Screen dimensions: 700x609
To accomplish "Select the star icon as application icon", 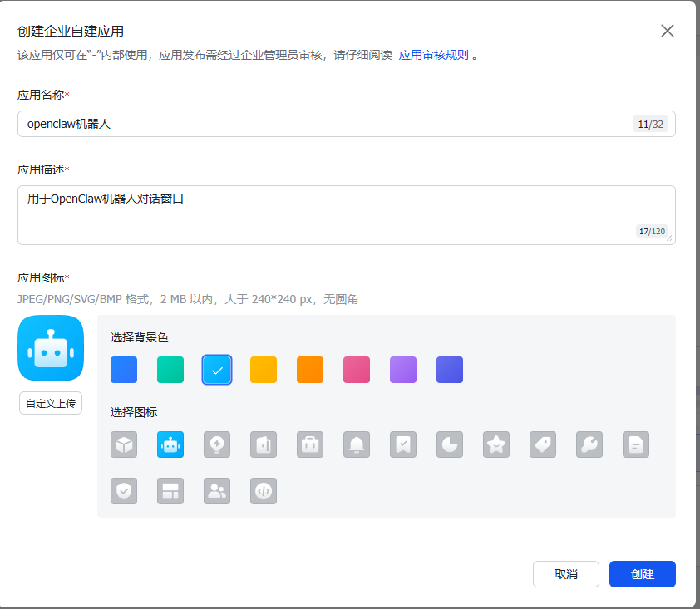I will (496, 444).
